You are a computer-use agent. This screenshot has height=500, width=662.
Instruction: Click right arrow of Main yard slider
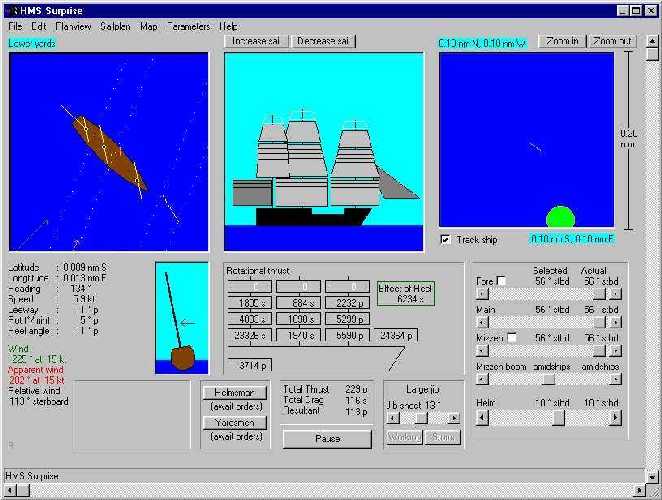coord(616,323)
